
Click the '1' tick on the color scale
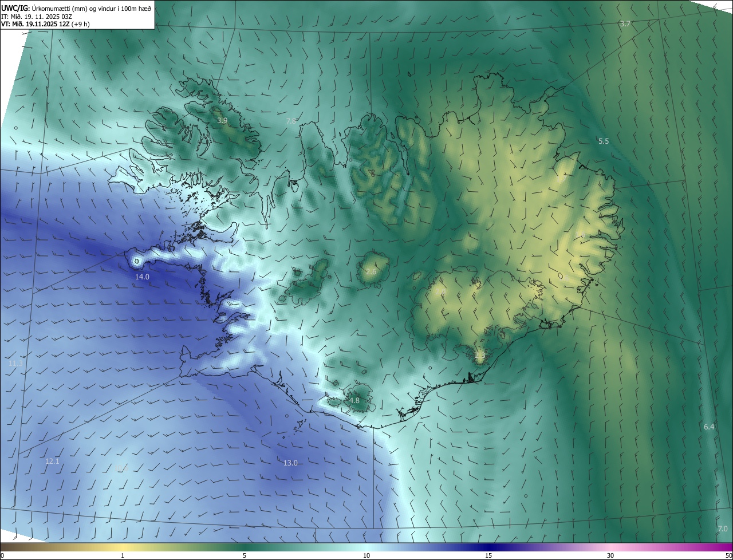[123, 555]
